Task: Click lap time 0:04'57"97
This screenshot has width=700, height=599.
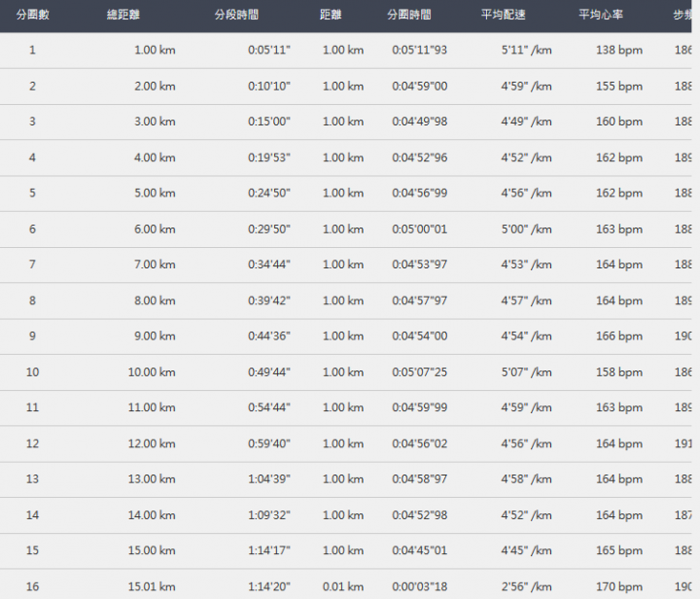Action: [420, 300]
